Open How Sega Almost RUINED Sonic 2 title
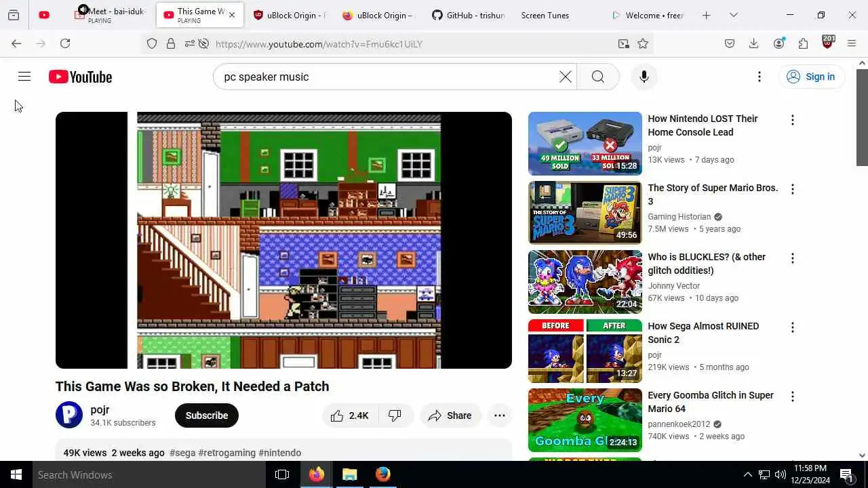The height and width of the screenshot is (488, 868). pyautogui.click(x=703, y=333)
